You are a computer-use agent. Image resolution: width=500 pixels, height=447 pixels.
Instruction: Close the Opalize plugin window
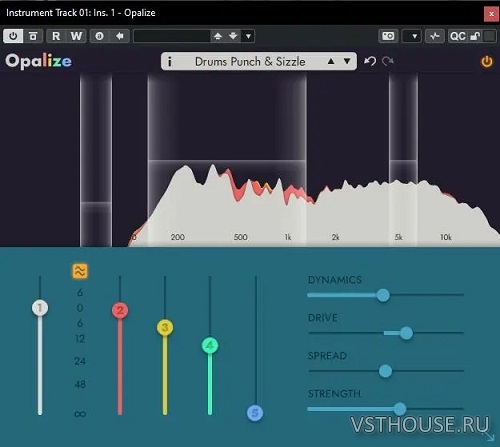[x=491, y=14]
